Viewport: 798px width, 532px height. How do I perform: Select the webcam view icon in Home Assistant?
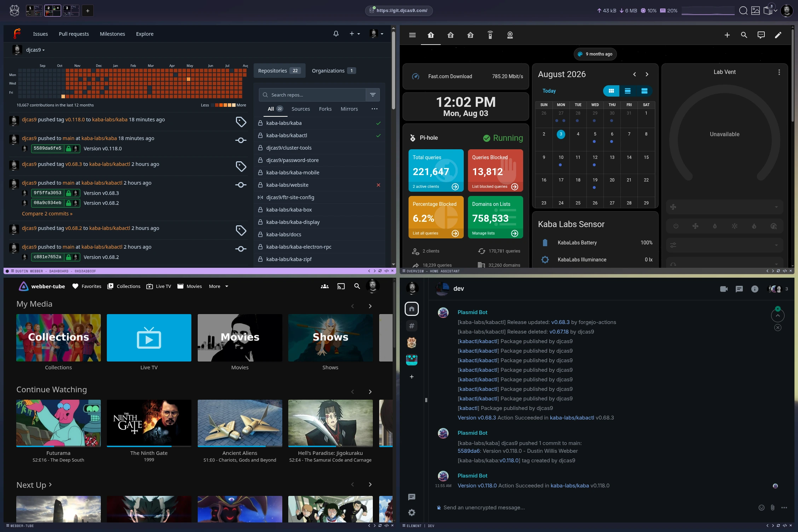point(510,35)
